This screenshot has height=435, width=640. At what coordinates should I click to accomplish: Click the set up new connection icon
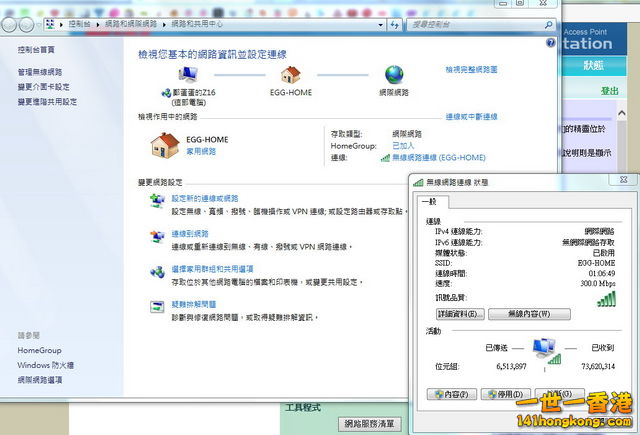tap(158, 203)
